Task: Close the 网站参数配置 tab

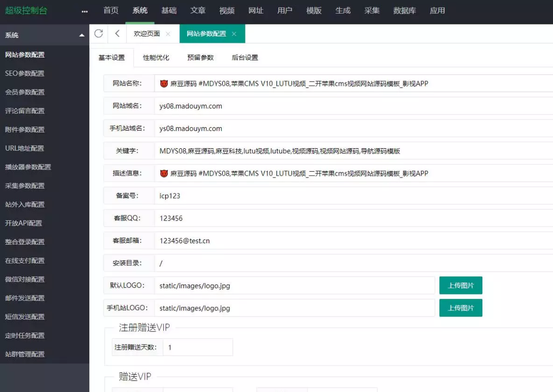Action: [x=234, y=34]
